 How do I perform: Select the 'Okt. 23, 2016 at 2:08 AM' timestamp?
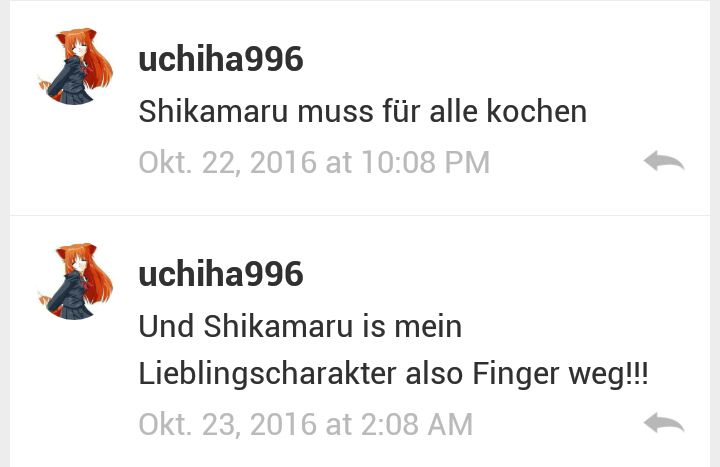[x=305, y=424]
